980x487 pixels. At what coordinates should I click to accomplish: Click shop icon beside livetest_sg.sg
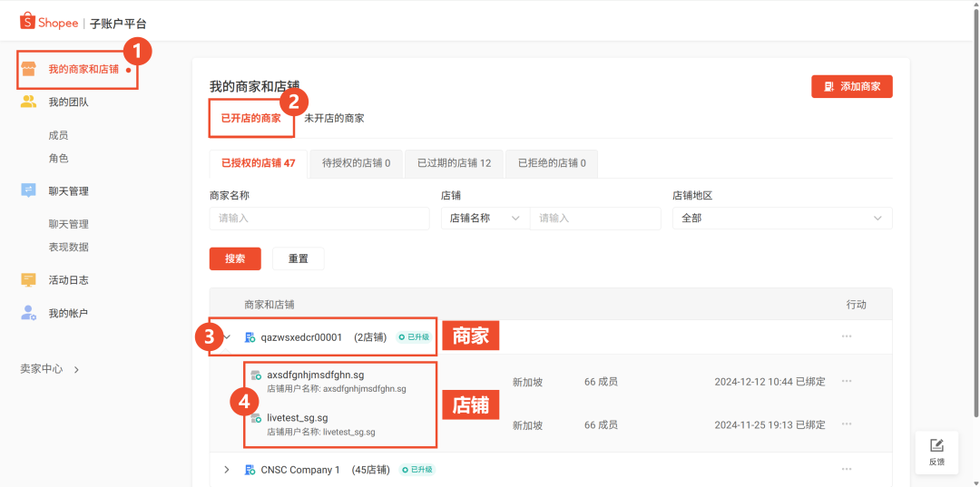(x=256, y=418)
